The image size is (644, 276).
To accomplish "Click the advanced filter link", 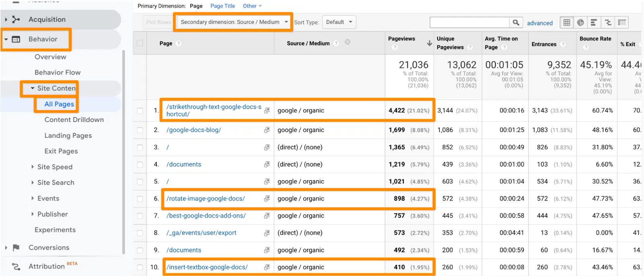I will pyautogui.click(x=540, y=23).
